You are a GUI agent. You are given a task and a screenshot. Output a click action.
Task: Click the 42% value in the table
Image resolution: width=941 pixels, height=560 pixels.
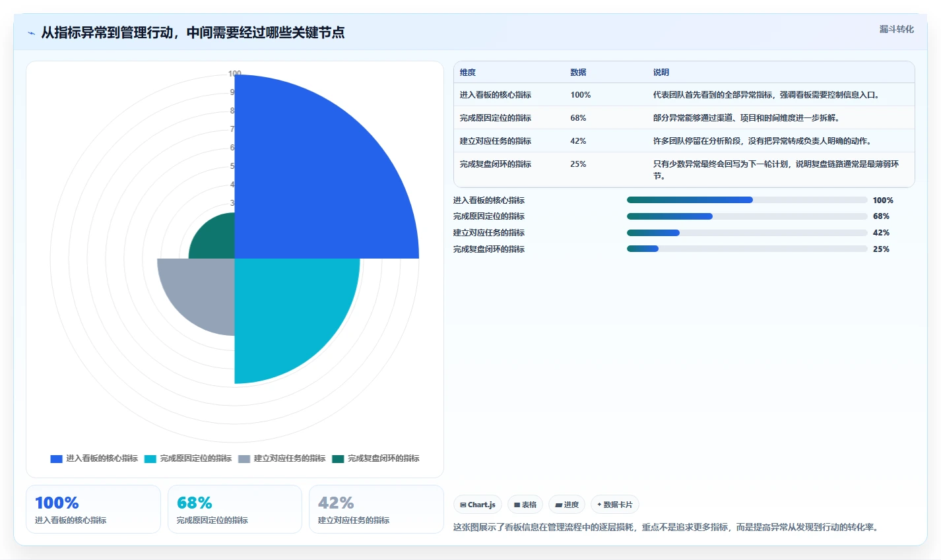[x=578, y=141]
